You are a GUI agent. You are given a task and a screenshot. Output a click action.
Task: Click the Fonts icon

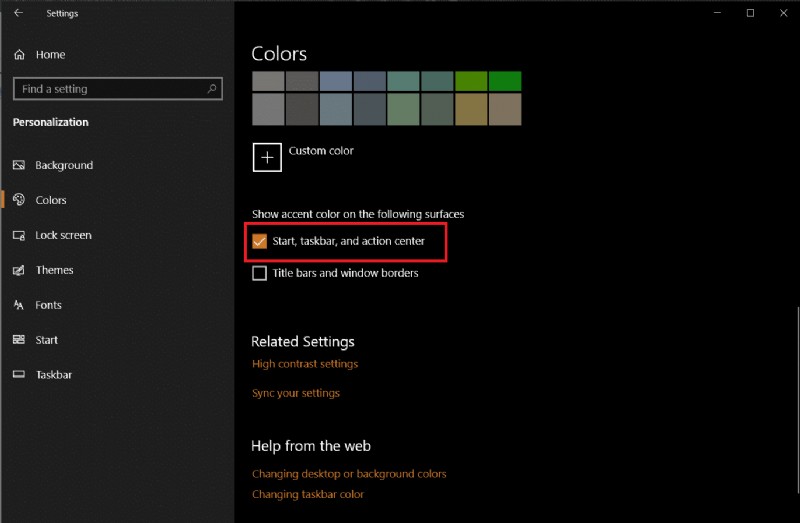[x=19, y=305]
